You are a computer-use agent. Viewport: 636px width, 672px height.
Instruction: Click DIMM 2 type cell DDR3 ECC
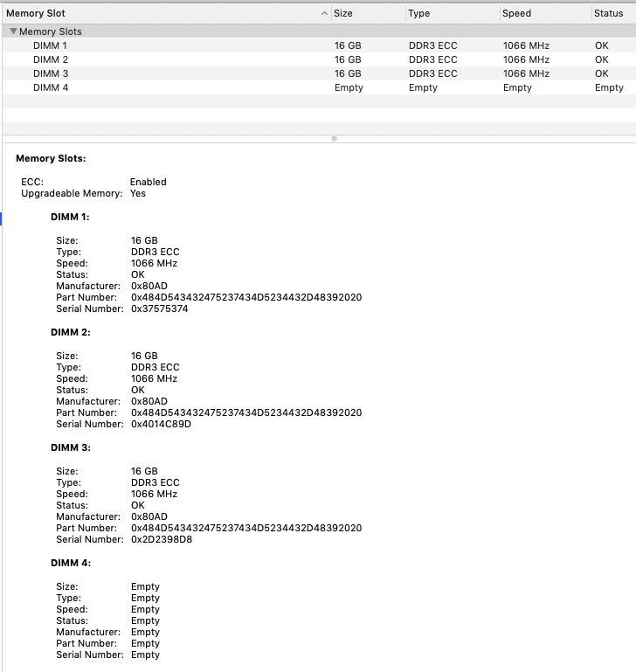click(x=432, y=59)
